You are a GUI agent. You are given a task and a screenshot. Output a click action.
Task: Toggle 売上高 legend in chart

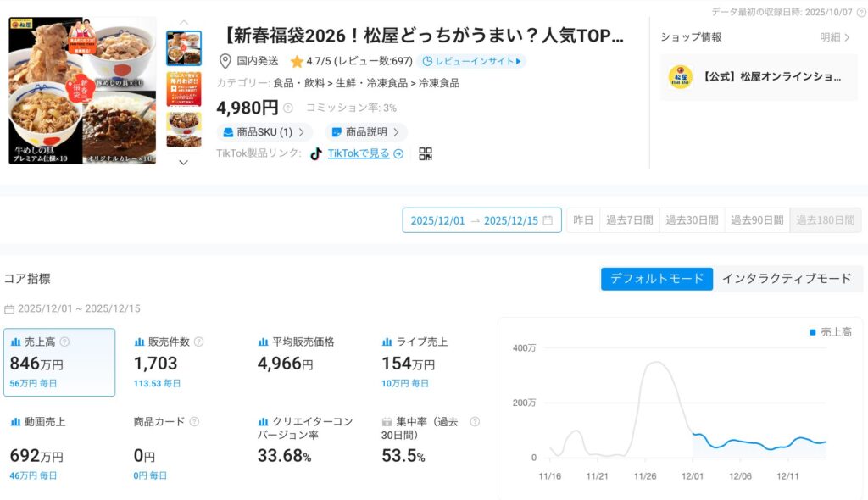coord(830,332)
